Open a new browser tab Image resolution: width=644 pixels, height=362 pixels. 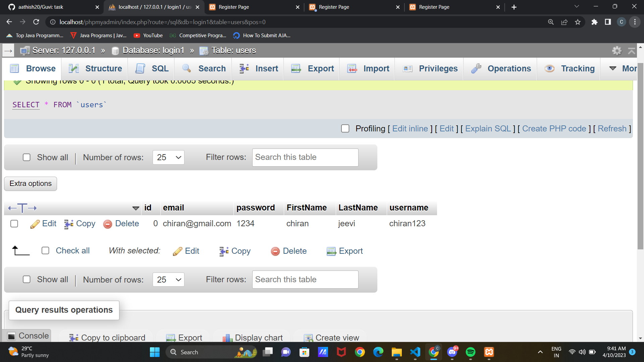(514, 7)
